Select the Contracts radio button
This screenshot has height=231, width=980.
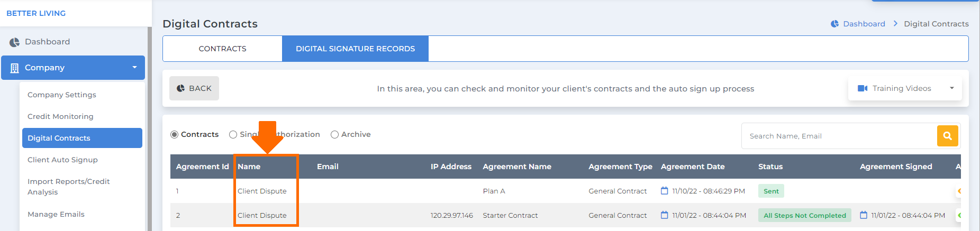click(174, 135)
